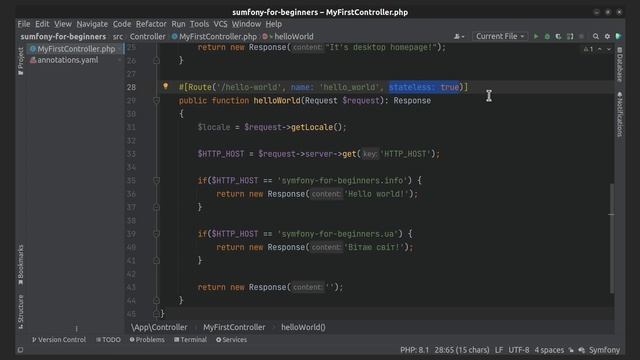Click the PHP: 8.1 language level in status bar
Image resolution: width=640 pixels, height=360 pixels.
(x=414, y=350)
